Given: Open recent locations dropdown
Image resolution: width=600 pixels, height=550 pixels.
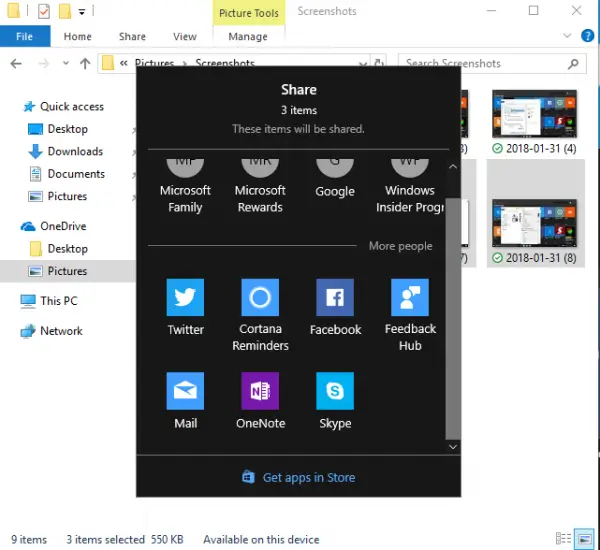Looking at the screenshot, I should (66, 63).
